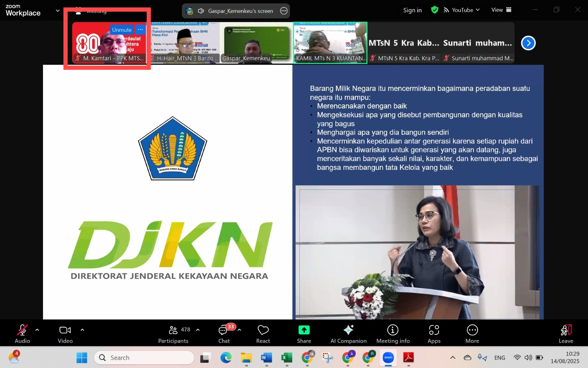Open the Chat panel
This screenshot has height=368, width=588.
tap(223, 334)
